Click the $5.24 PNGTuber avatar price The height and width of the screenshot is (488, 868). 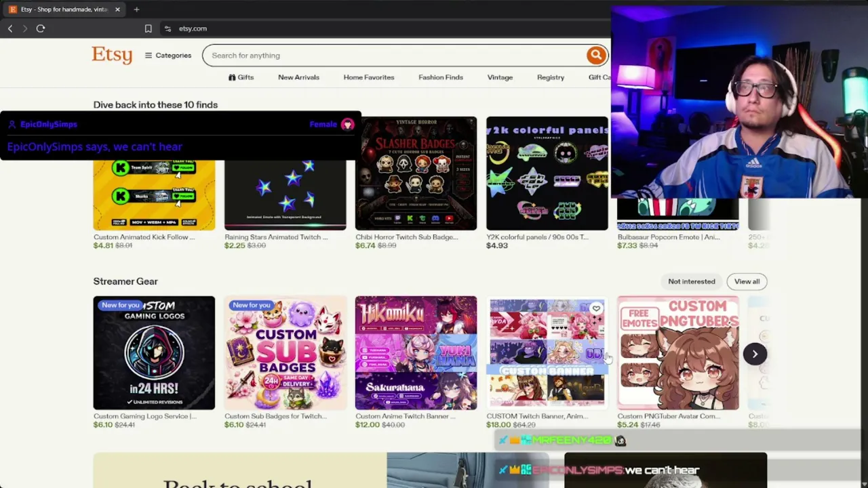tap(627, 425)
